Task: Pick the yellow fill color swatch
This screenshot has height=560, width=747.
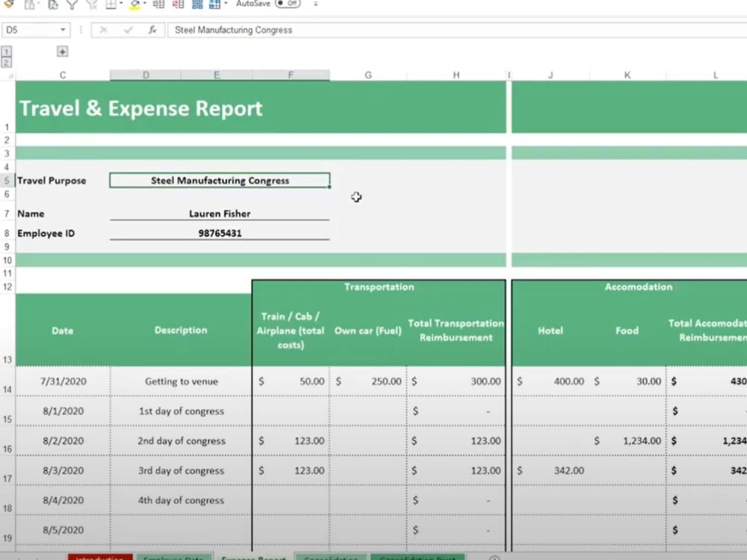Action: point(135,10)
